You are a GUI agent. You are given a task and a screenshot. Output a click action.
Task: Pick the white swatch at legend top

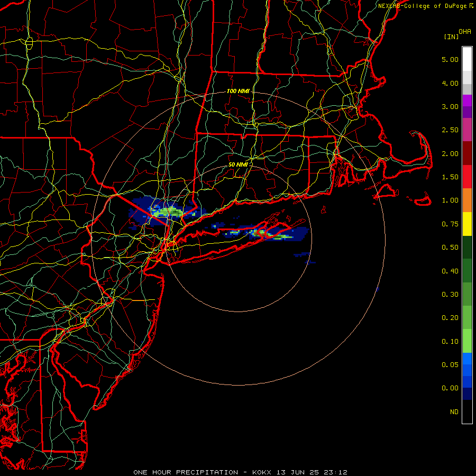pyautogui.click(x=467, y=59)
